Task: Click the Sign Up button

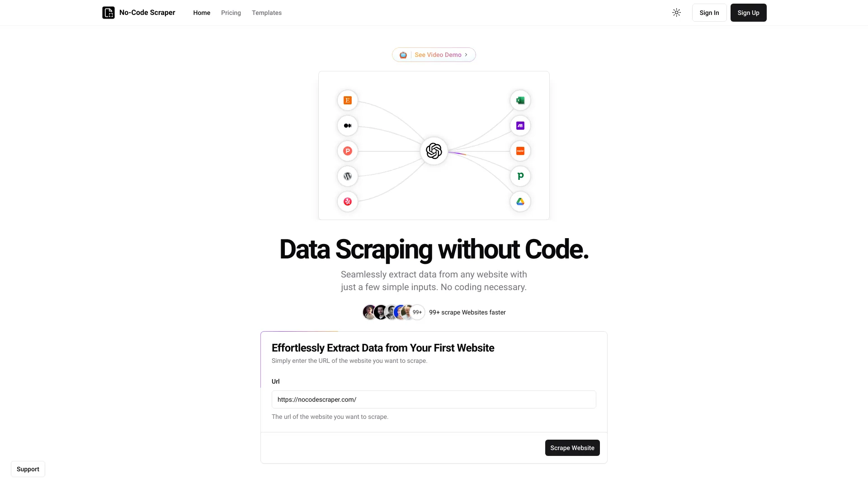Action: point(748,13)
